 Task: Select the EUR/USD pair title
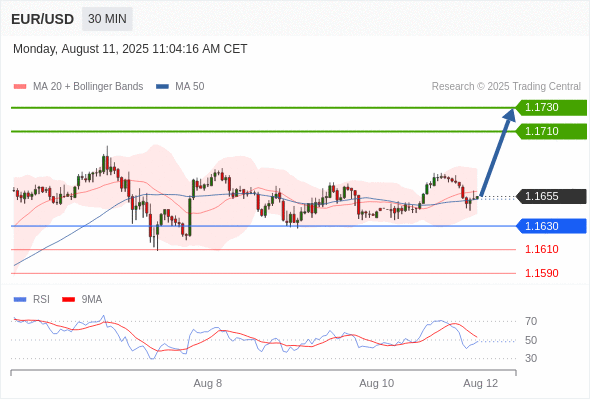(43, 19)
